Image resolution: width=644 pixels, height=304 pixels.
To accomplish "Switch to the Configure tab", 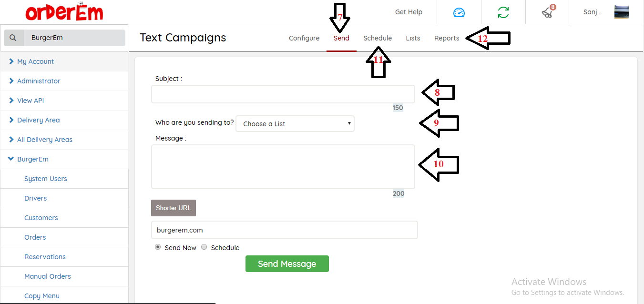I will point(304,38).
